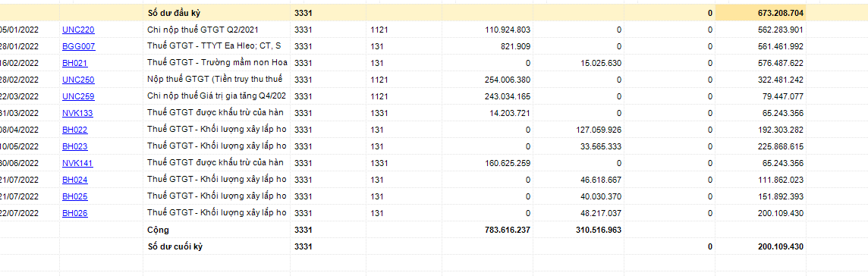
Task: Open voucher link NVK133
Action: [77, 113]
